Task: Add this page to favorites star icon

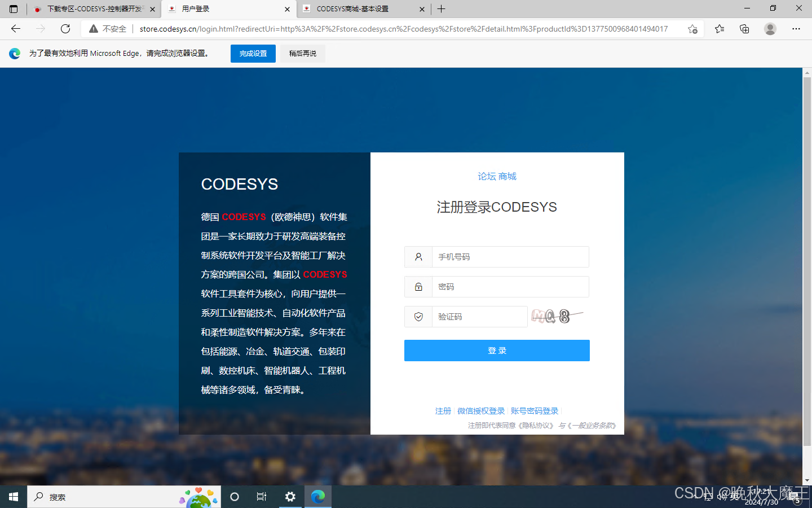Action: pyautogui.click(x=692, y=29)
